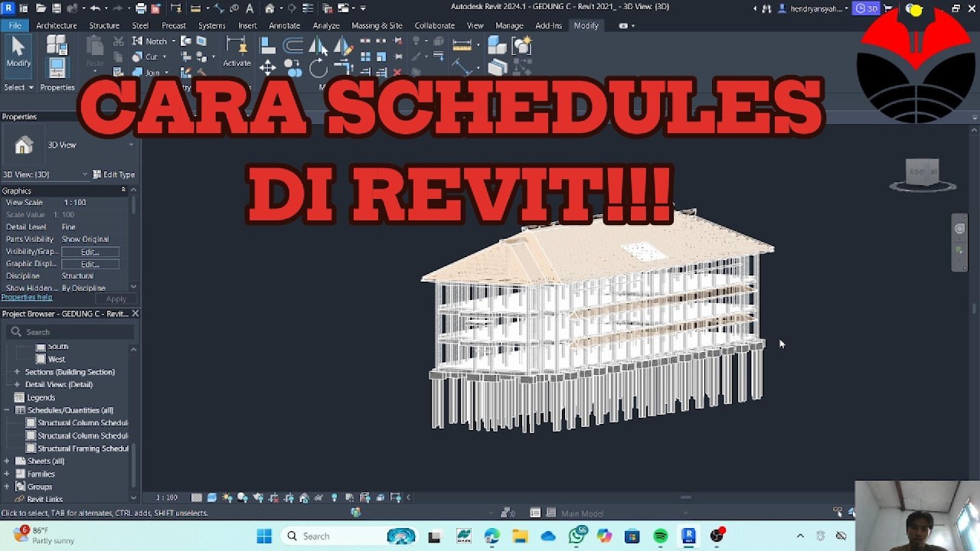Image resolution: width=980 pixels, height=551 pixels.
Task: Open Visual Style cube icon in view bar
Action: click(212, 497)
